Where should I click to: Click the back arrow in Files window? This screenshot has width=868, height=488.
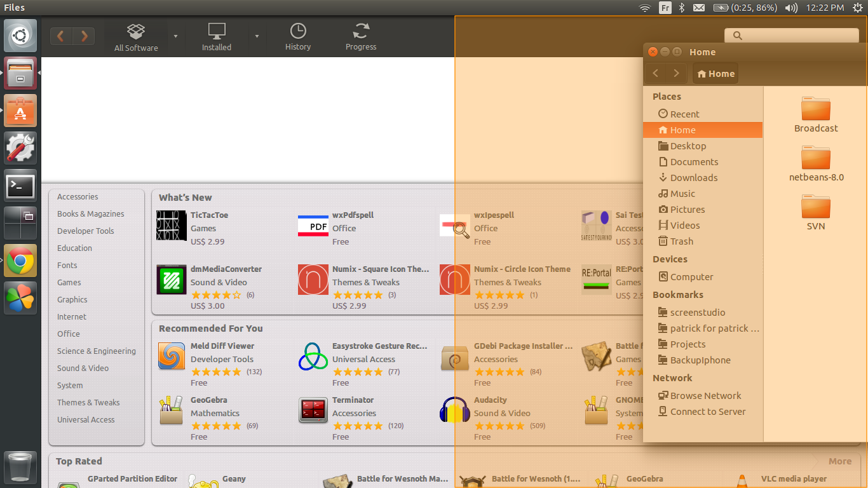[656, 74]
